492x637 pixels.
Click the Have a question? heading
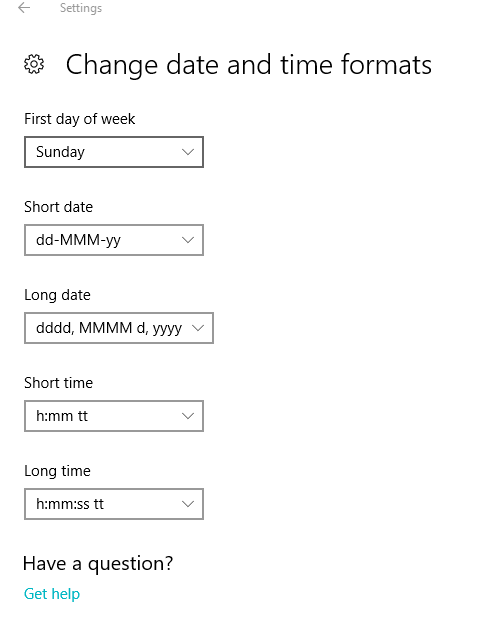coord(98,564)
